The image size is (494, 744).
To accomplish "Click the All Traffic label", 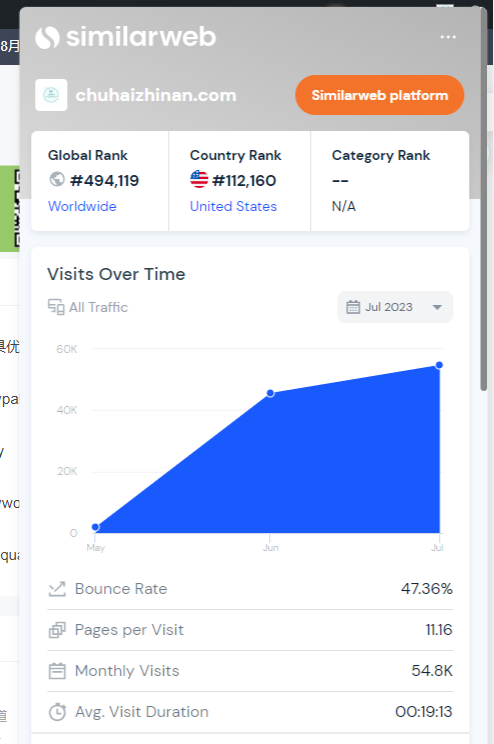I will coord(98,307).
